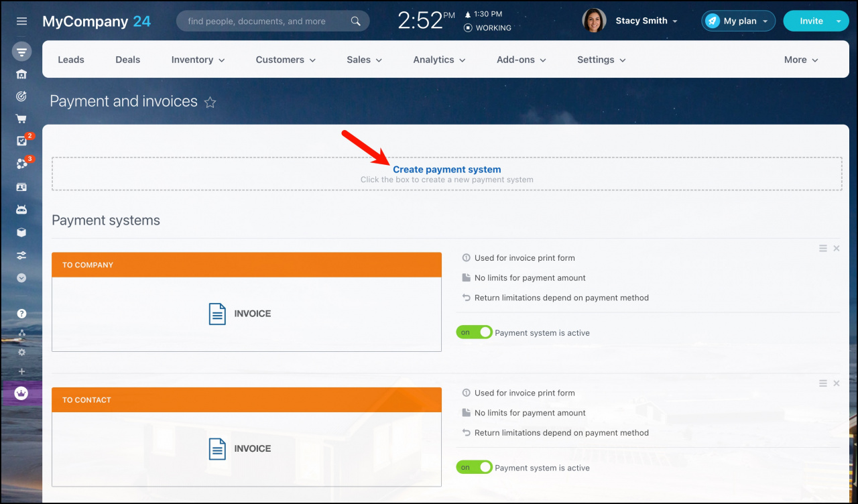Open the CRM funnel sidebar icon

21,52
